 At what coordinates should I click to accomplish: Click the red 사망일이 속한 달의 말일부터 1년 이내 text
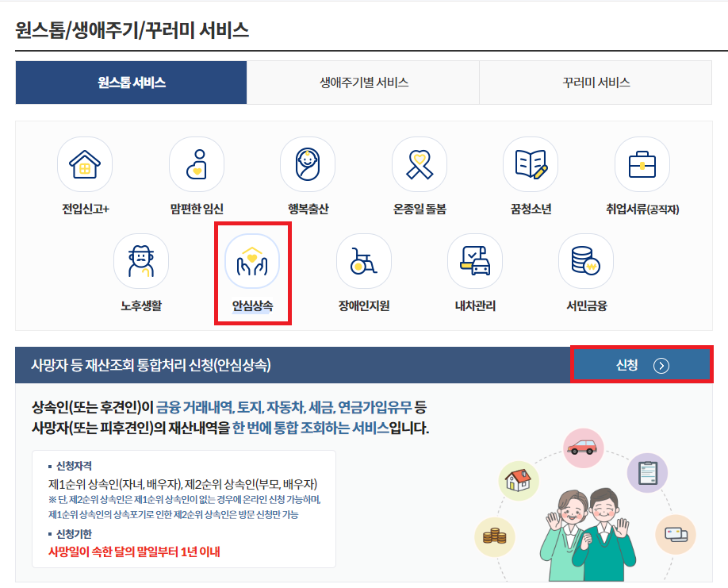(134, 551)
